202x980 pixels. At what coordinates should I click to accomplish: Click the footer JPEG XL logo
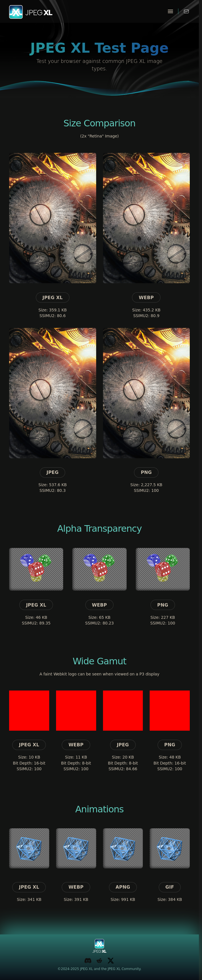coord(99,946)
